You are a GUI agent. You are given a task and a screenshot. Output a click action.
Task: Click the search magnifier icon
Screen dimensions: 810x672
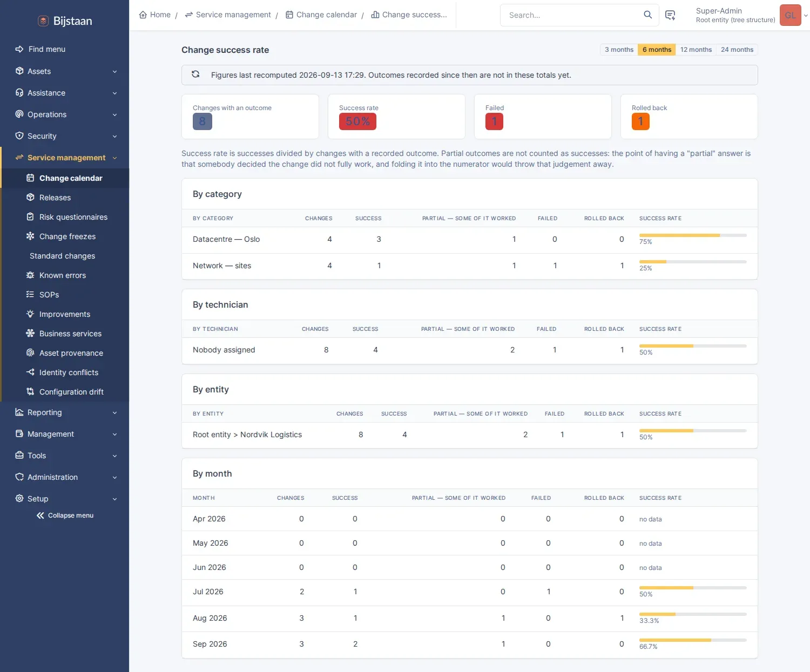coord(647,15)
